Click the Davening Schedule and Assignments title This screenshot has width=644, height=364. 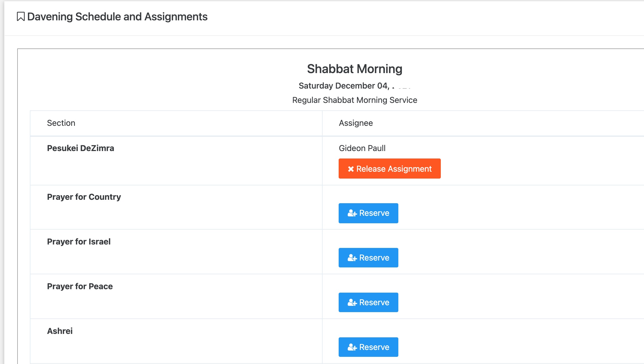point(117,17)
